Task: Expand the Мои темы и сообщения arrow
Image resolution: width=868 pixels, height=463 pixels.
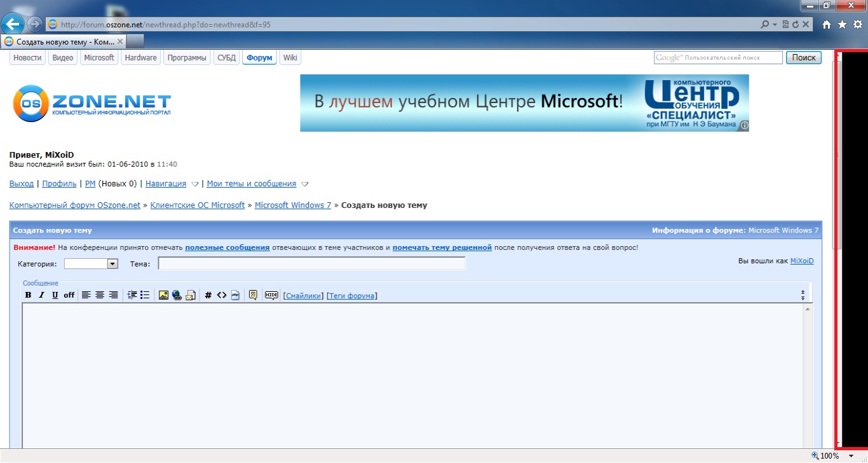Action: (304, 184)
